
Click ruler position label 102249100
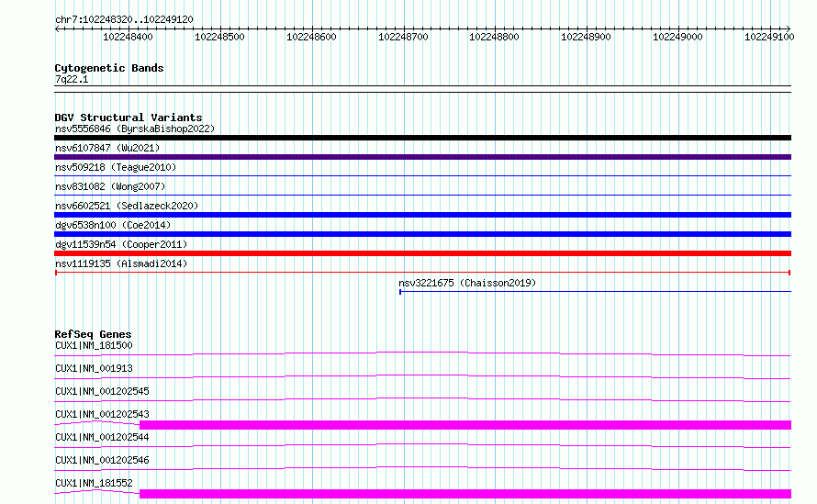[769, 37]
